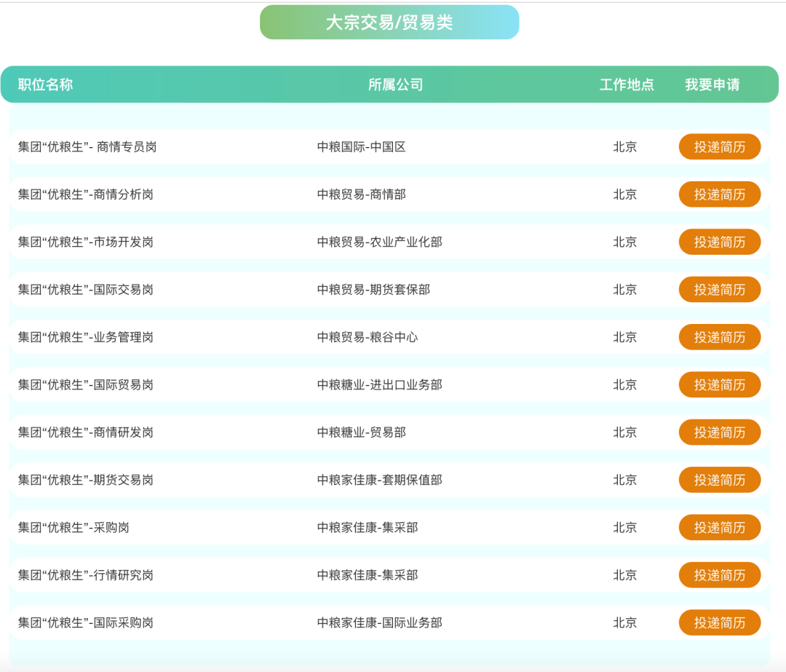
Task: Click 投递简历 in 国际贸易岗 row
Action: [719, 385]
